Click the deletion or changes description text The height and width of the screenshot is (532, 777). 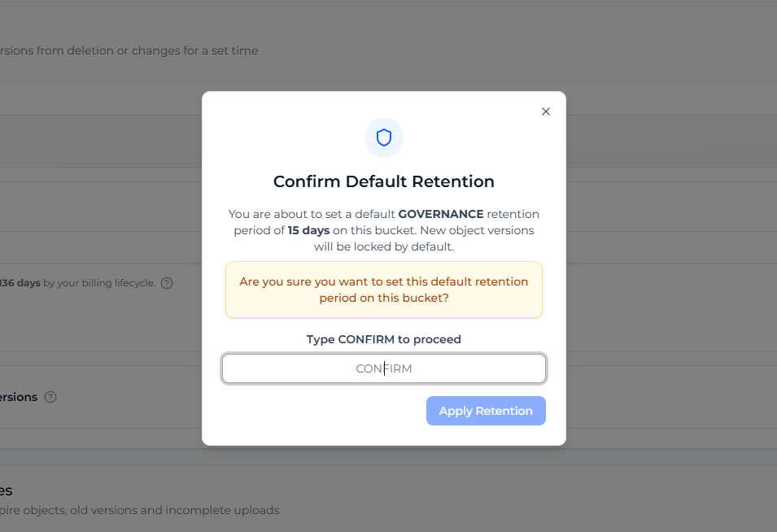click(x=129, y=50)
